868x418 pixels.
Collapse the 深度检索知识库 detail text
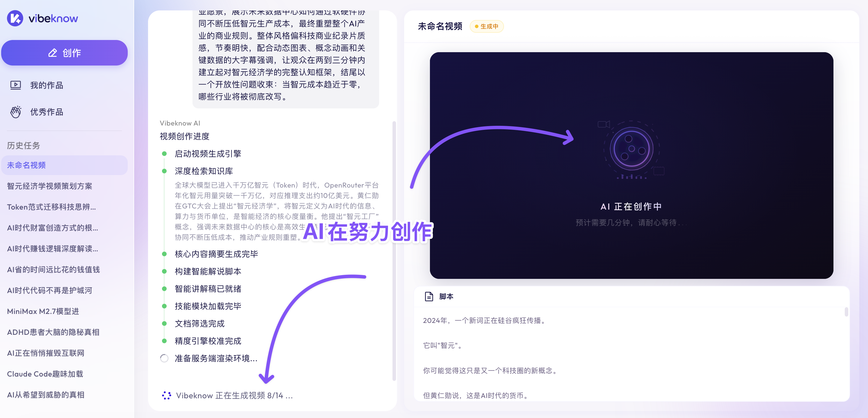[204, 171]
